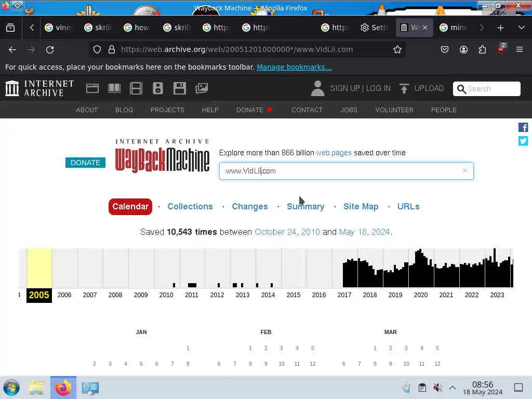Select the Calendar view
Image resolution: width=532 pixels, height=399 pixels.
coord(130,206)
